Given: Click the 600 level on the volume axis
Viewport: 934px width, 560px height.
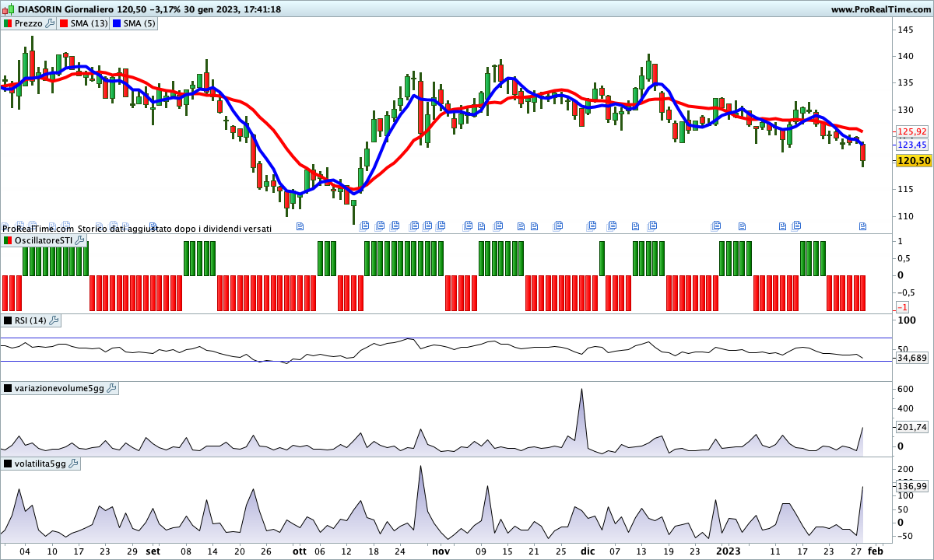Looking at the screenshot, I should [905, 389].
